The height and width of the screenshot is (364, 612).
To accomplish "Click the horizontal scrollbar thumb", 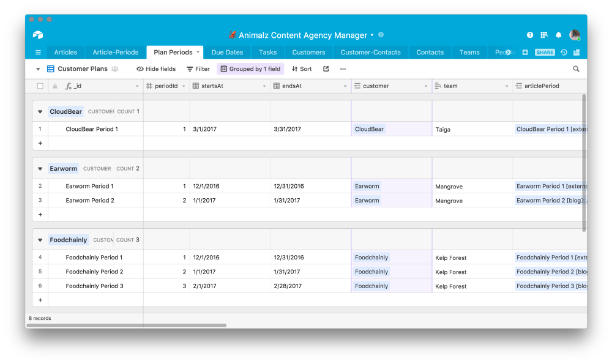I will click(x=127, y=325).
